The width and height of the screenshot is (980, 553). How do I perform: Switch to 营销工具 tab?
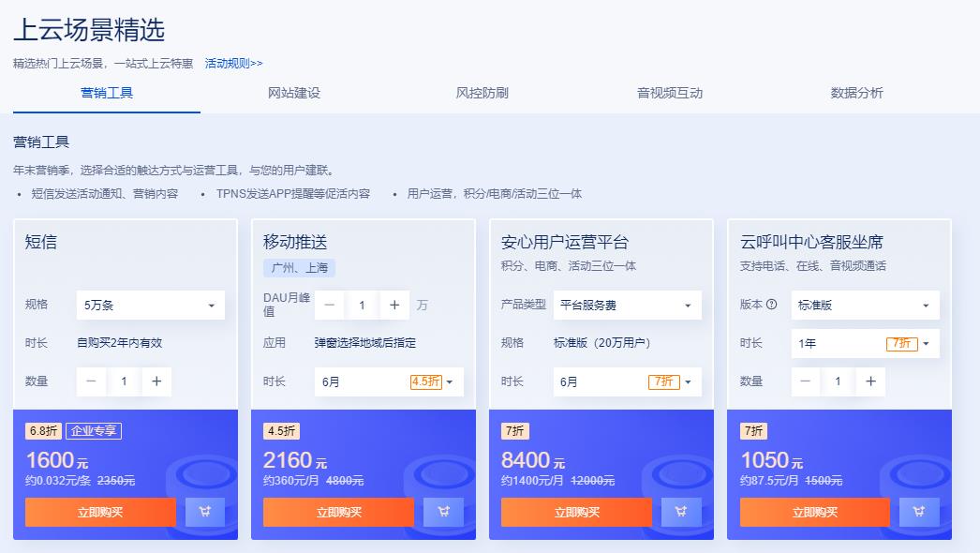coord(107,93)
